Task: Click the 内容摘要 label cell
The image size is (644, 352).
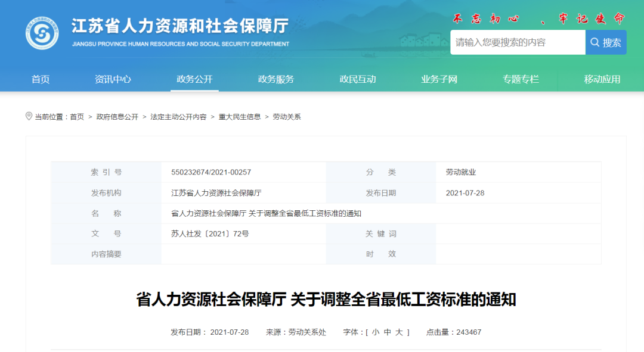Action: [106, 254]
